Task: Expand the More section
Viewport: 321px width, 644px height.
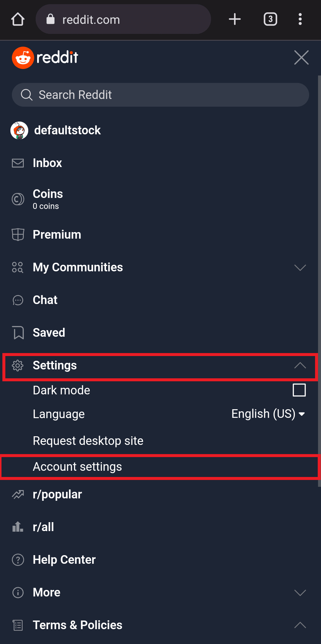Action: click(x=300, y=593)
